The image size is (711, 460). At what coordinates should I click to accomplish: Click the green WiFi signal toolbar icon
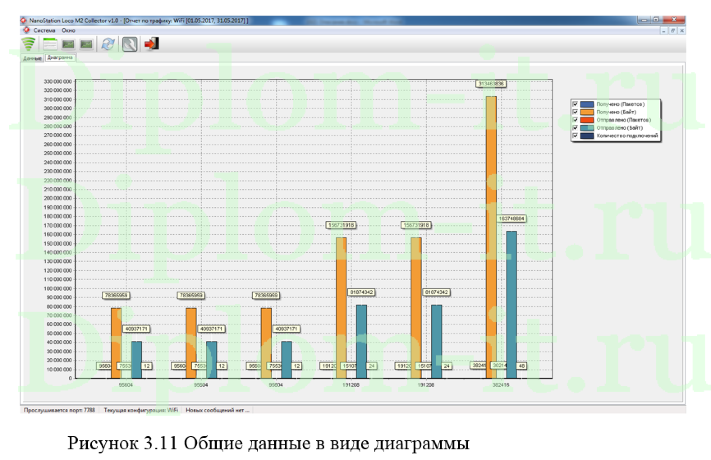click(x=29, y=45)
